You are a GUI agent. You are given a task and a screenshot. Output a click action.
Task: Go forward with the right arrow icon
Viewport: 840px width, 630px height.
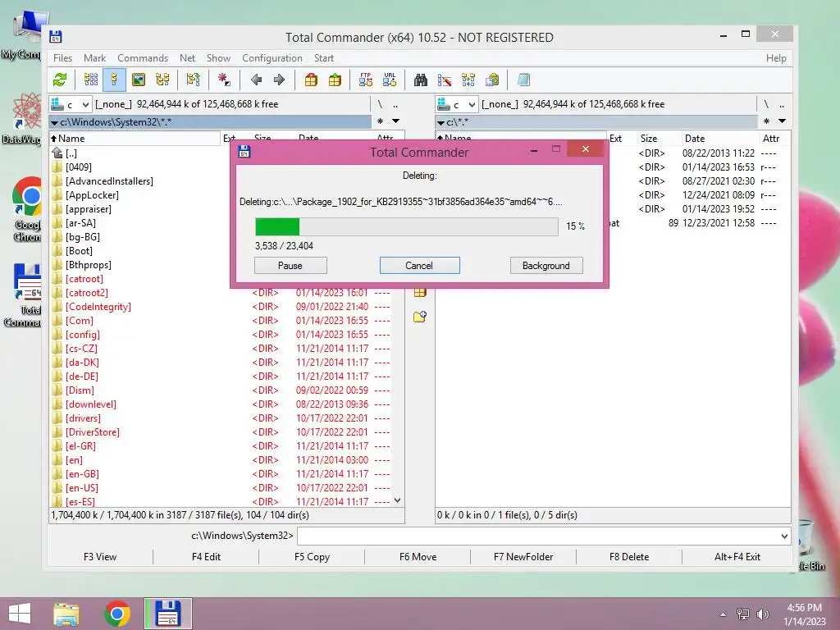point(279,80)
